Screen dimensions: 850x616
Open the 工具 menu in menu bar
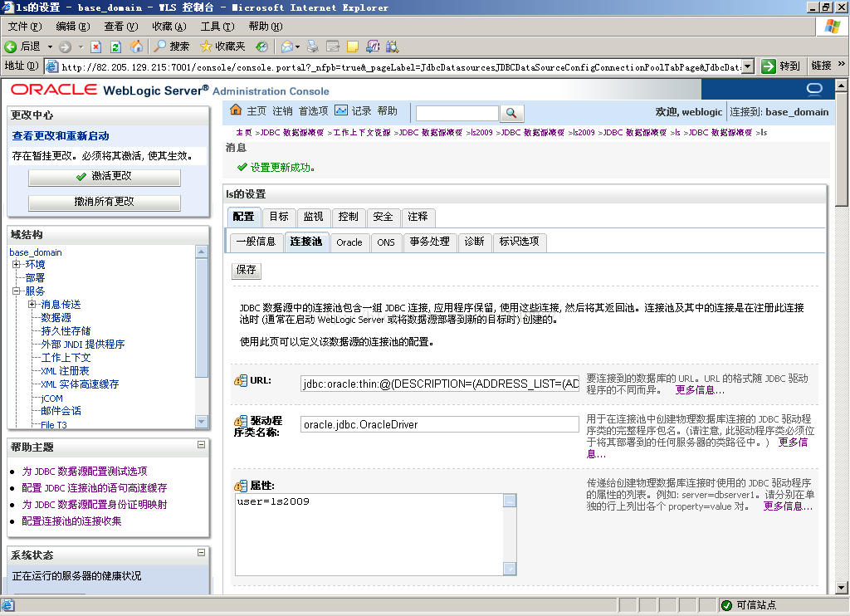pos(217,27)
